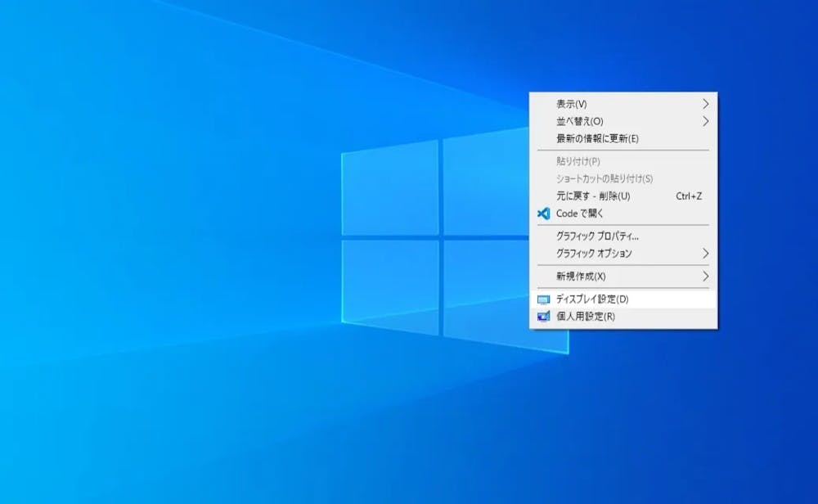The image size is (818, 504).
Task: Click the greyed ショートカットの貼り付け(S) entry
Action: pyautogui.click(x=622, y=178)
